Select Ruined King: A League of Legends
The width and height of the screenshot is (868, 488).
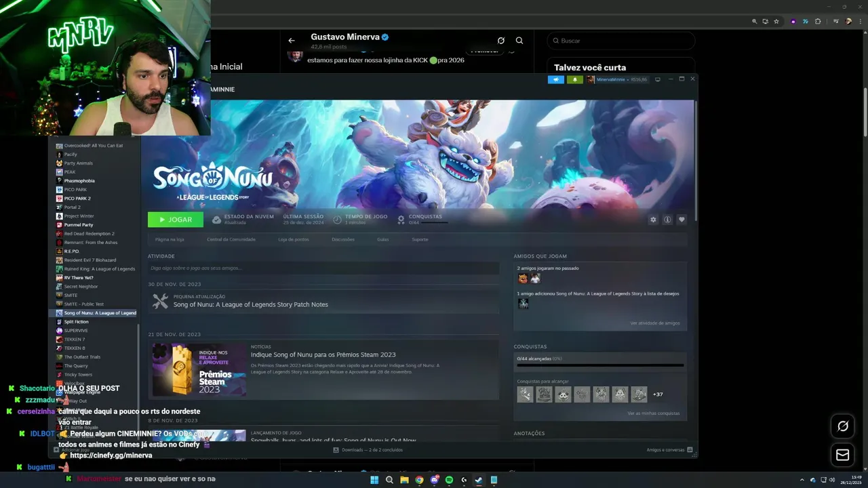[x=100, y=269]
